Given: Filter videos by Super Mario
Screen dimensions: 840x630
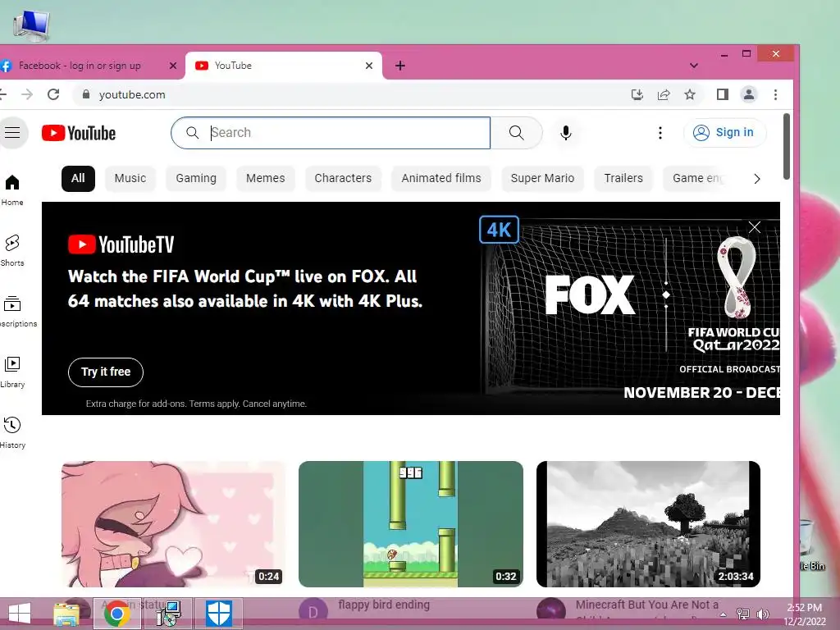Looking at the screenshot, I should coord(542,178).
